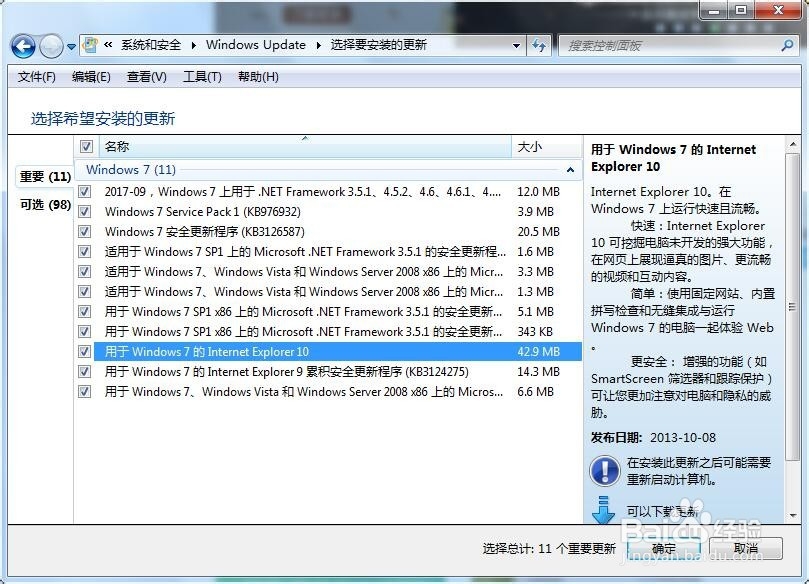809x584 pixels.
Task: Sort by the 大小 column header
Action: [547, 147]
